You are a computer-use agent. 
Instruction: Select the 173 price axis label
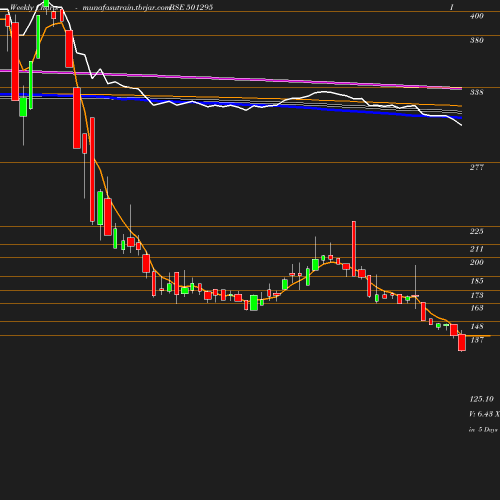pyautogui.click(x=476, y=295)
